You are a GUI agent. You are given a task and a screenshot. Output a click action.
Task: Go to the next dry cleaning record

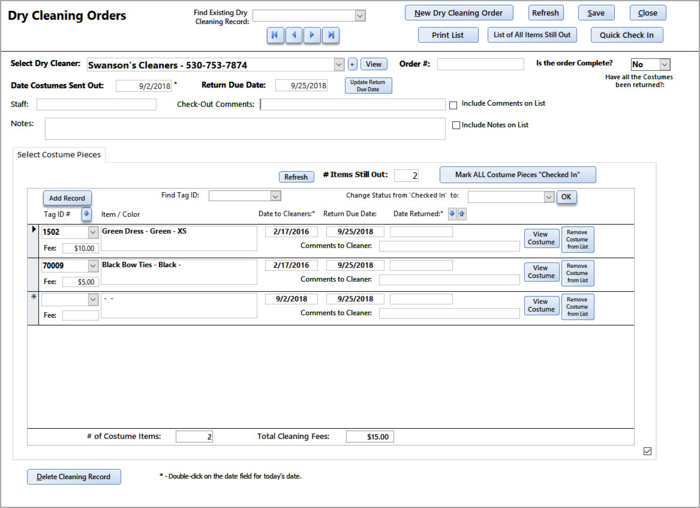(x=312, y=35)
